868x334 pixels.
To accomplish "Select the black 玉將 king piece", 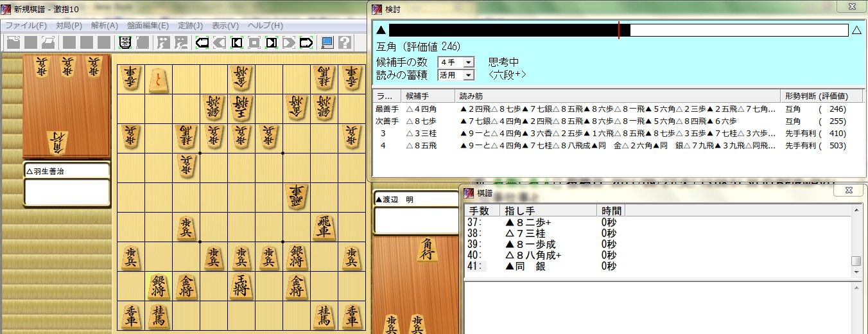I will click(x=241, y=286).
